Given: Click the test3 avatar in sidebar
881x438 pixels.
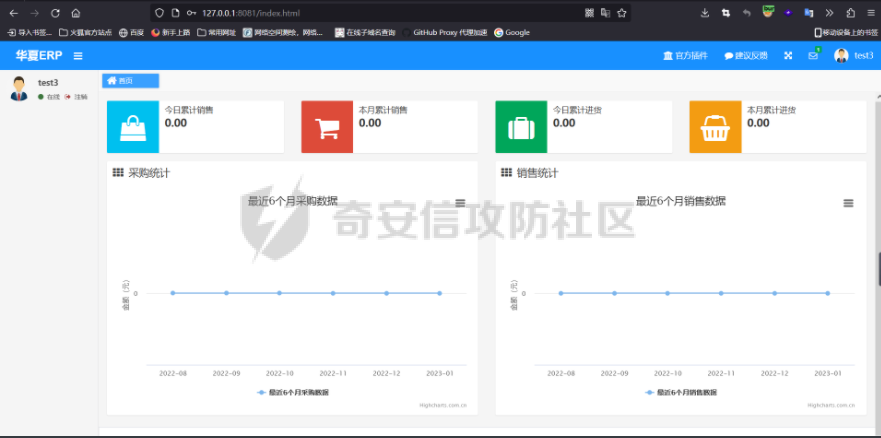Looking at the screenshot, I should [x=19, y=88].
